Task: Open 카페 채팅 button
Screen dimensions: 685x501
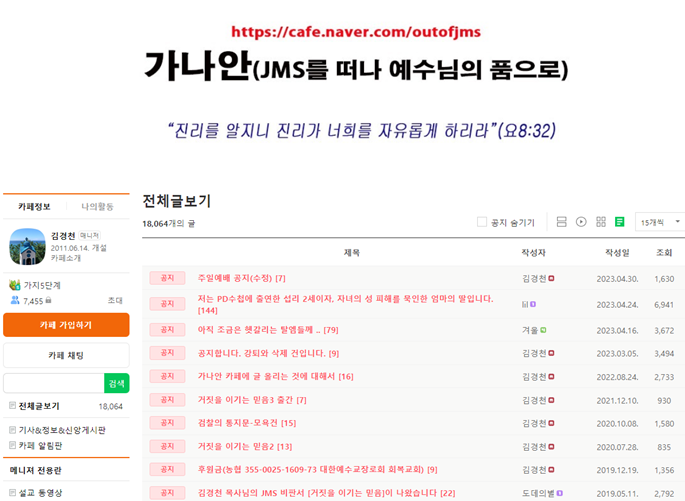Action: pyautogui.click(x=66, y=356)
